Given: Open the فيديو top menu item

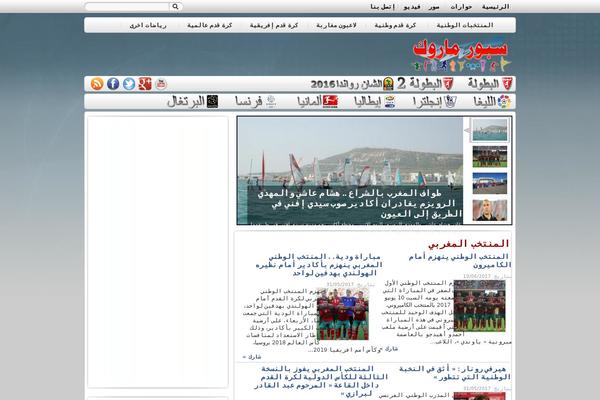Looking at the screenshot, I should click(x=412, y=7).
